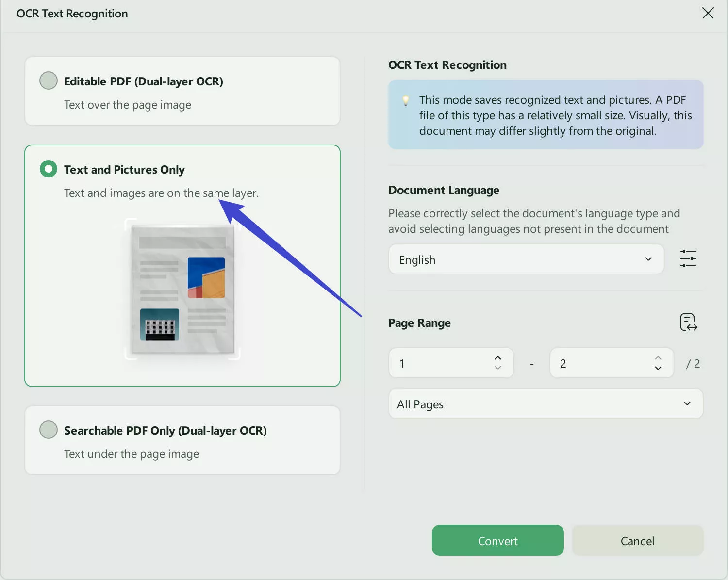Open advanced language settings sliders icon
Image resolution: width=728 pixels, height=580 pixels.
(688, 258)
